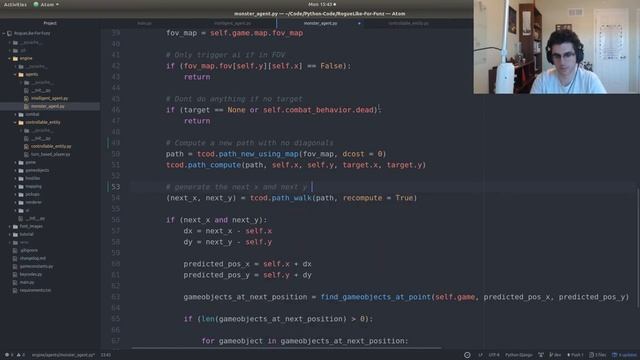The image size is (640, 360).
Task: Expand the combat folder chevron
Action: [16, 114]
